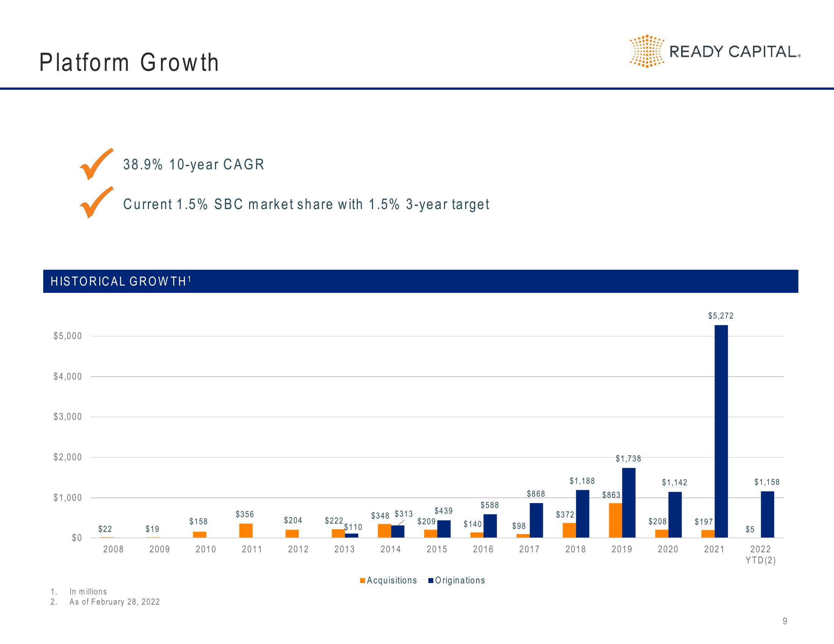This screenshot has width=834, height=644.
Task: Click the $863 data label
Action: click(x=611, y=495)
